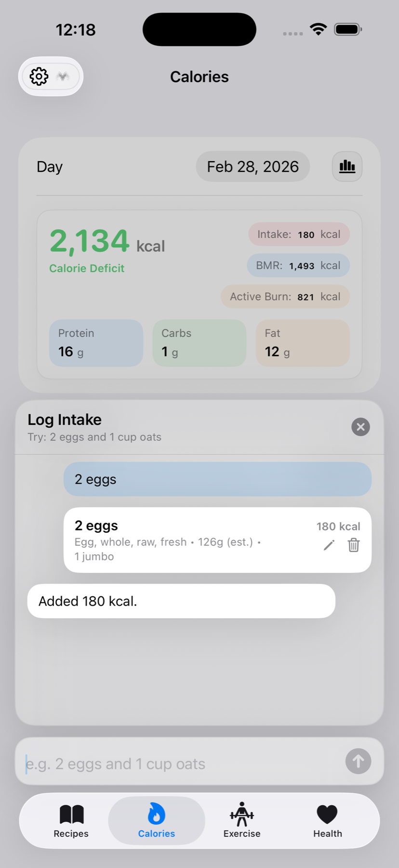Tap the Added 180 kcal message
This screenshot has width=399, height=868.
click(x=181, y=601)
